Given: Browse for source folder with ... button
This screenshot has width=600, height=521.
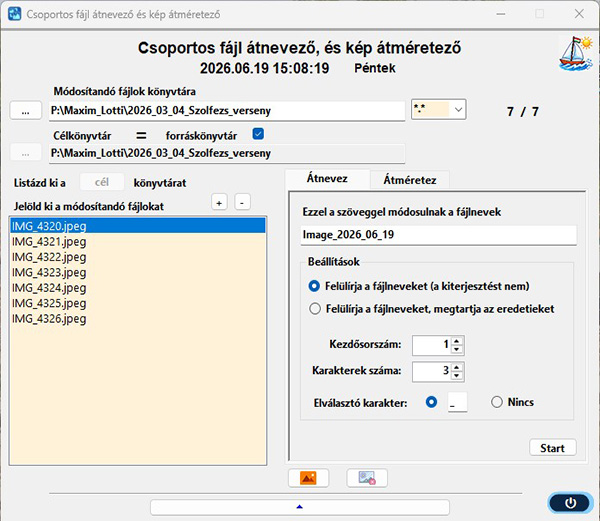Looking at the screenshot, I should pos(25,111).
